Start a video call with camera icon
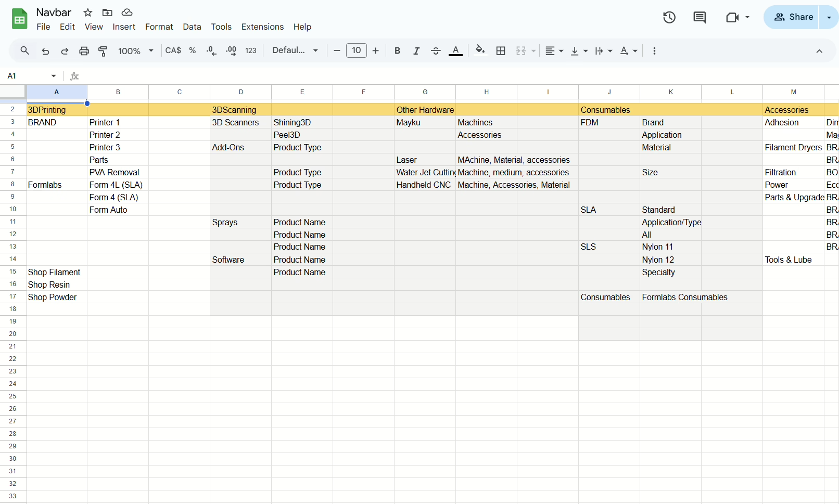 pos(732,17)
